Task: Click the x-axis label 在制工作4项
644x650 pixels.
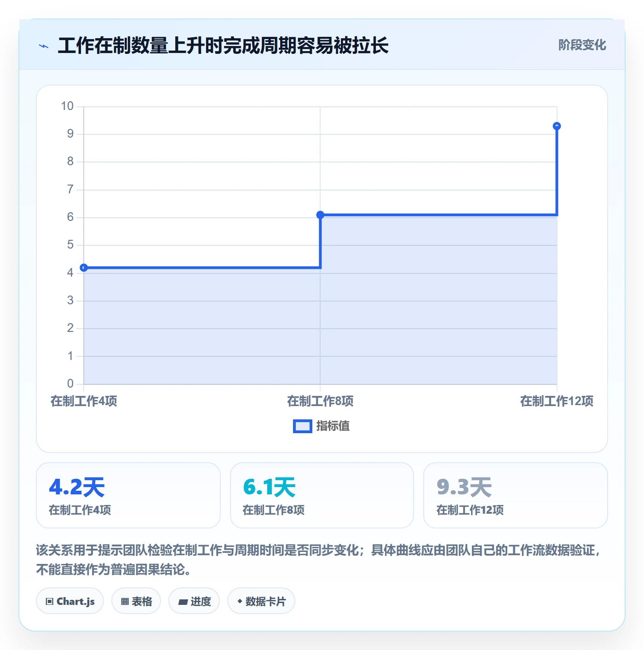Action: tap(84, 401)
